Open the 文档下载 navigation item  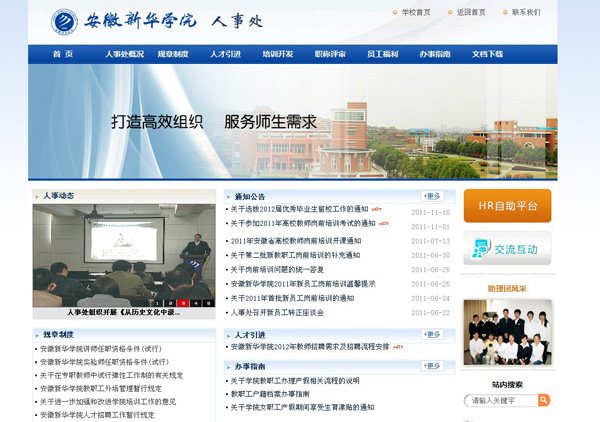pyautogui.click(x=487, y=54)
